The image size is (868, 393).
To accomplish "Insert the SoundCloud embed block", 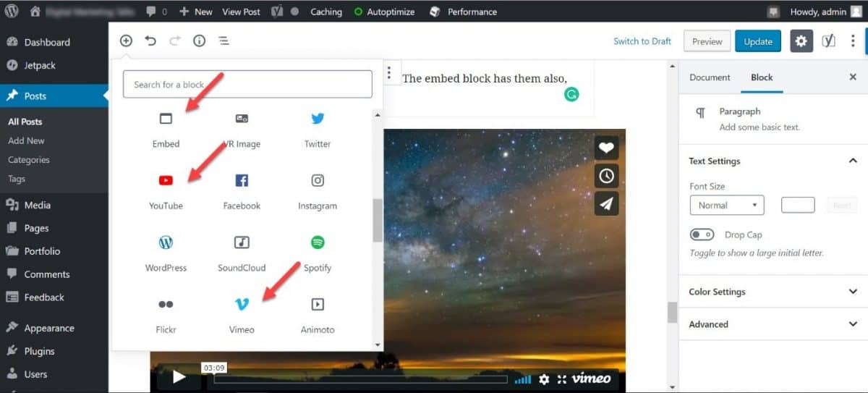I will [x=242, y=253].
